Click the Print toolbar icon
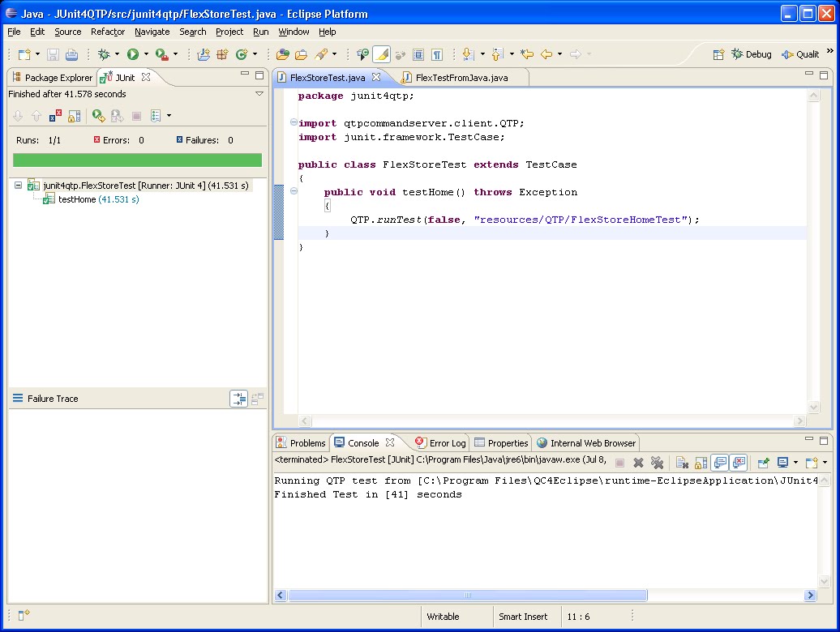Viewport: 840px width, 632px height. pyautogui.click(x=71, y=54)
